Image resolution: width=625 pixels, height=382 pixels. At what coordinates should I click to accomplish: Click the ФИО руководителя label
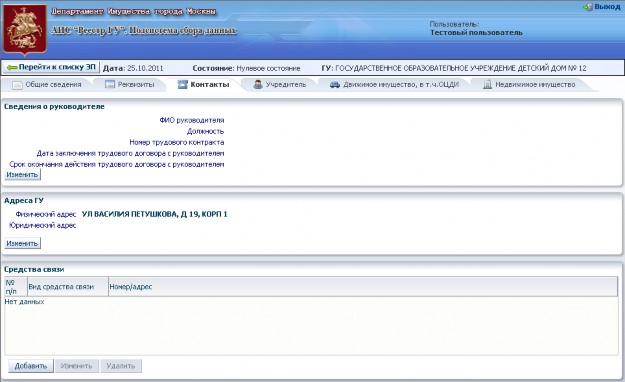[192, 120]
